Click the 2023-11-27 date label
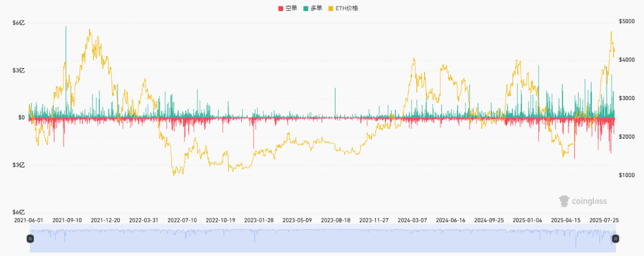The height and width of the screenshot is (256, 644). point(374,221)
